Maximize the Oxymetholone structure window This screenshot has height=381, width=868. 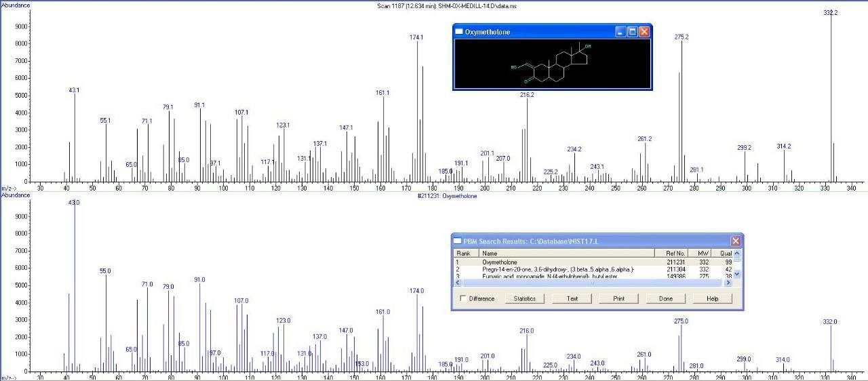[x=633, y=32]
